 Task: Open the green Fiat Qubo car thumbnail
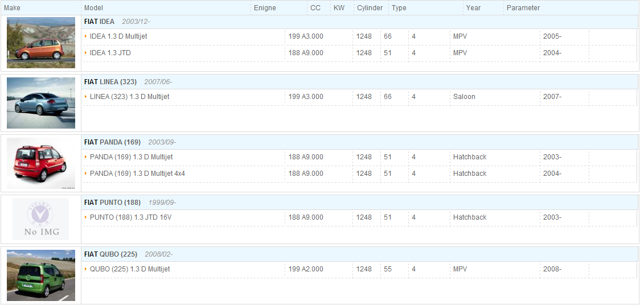41,275
